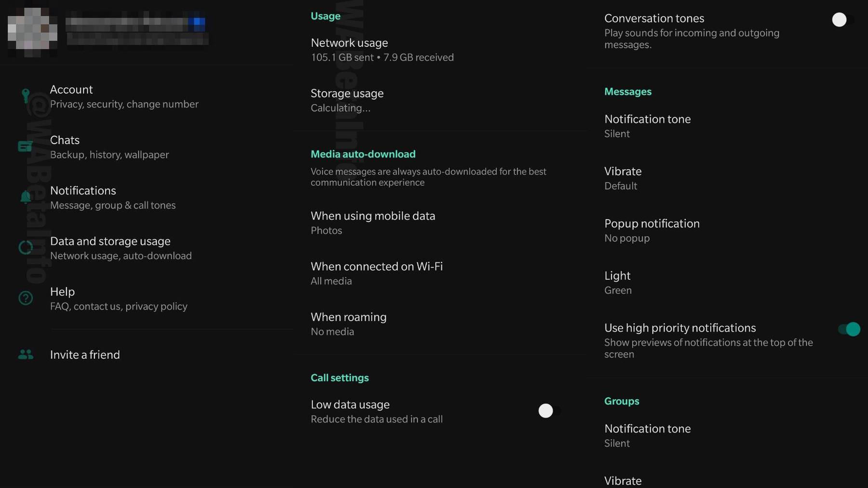The height and width of the screenshot is (488, 868).
Task: Click the people icon next to Invite a friend
Action: click(25, 355)
